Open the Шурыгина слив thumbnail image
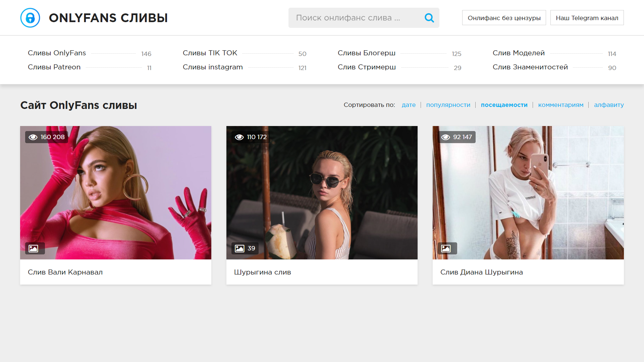 322,193
